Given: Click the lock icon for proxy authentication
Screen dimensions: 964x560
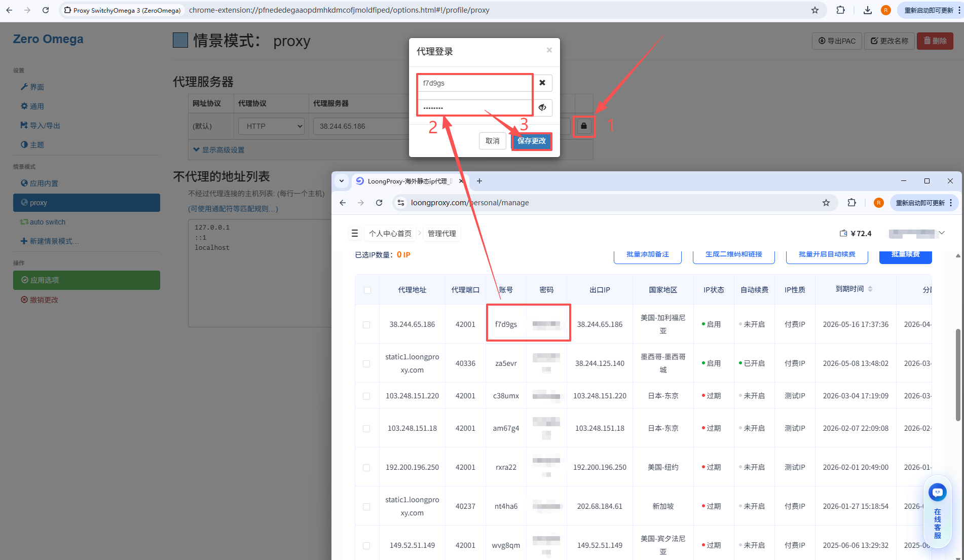Looking at the screenshot, I should [583, 126].
